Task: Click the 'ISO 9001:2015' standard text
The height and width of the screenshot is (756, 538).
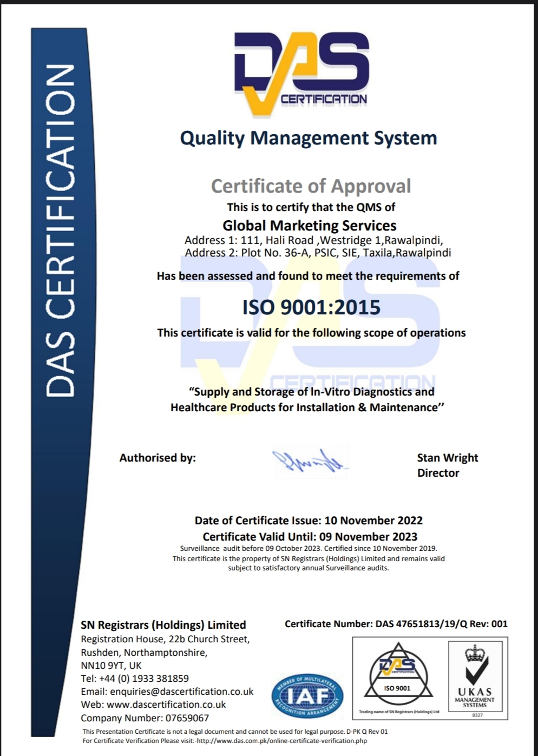Action: point(311,307)
